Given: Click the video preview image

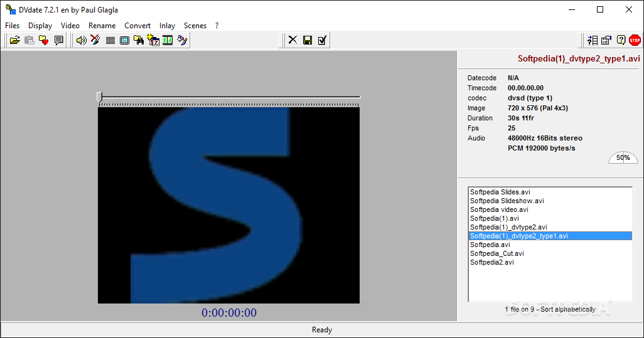Looking at the screenshot, I should (228, 206).
